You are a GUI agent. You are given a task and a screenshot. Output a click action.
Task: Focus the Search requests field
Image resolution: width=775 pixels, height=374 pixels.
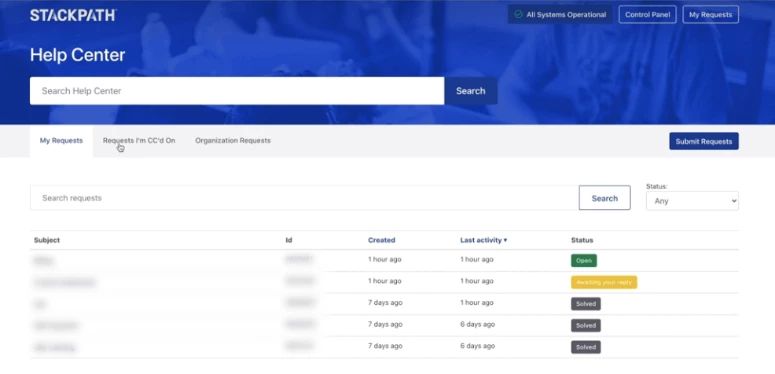click(304, 198)
